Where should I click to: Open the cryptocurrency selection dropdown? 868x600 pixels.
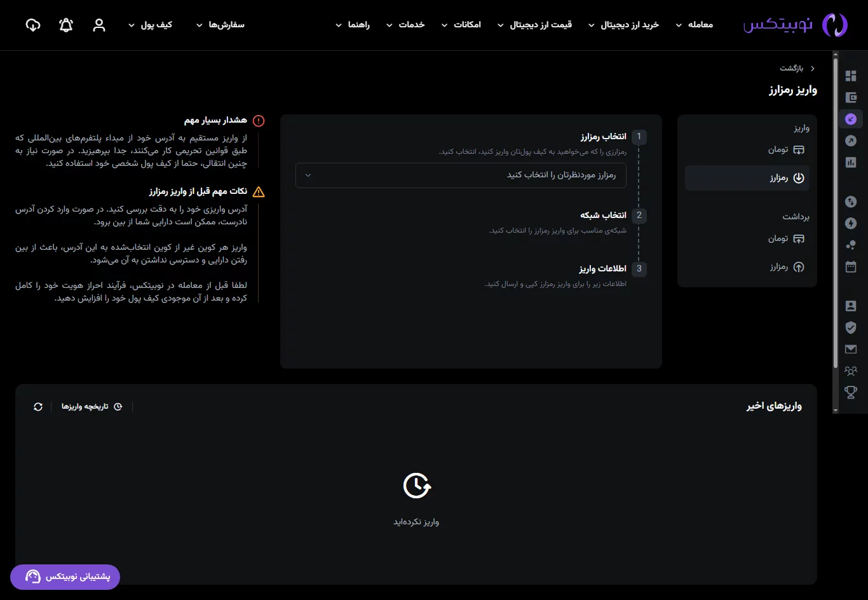[x=461, y=175]
